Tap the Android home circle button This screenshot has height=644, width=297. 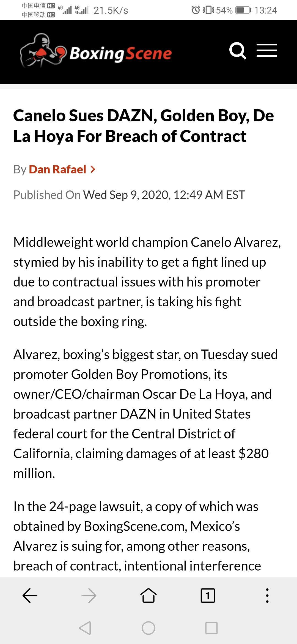[x=148, y=628]
